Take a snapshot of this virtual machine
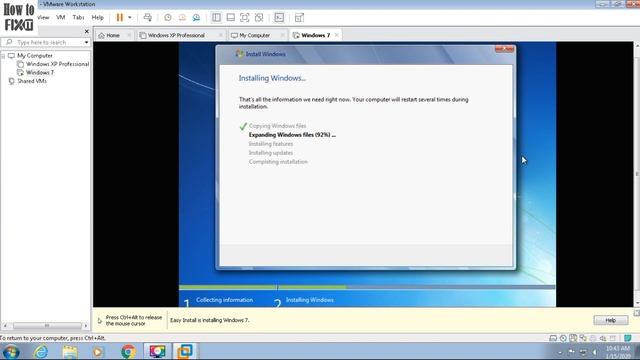This screenshot has height=360, width=640. [x=168, y=18]
